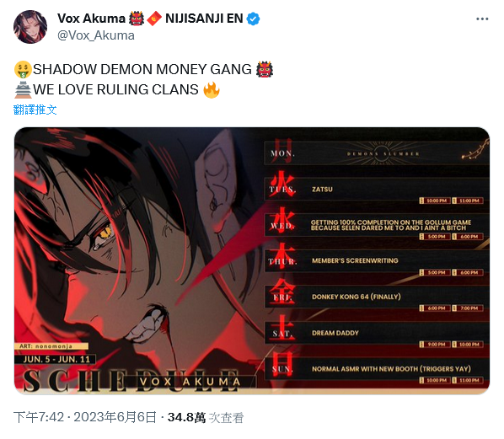Image resolution: width=504 pixels, height=439 pixels.
Task: Open the Vox Akuma display name
Action: click(91, 19)
